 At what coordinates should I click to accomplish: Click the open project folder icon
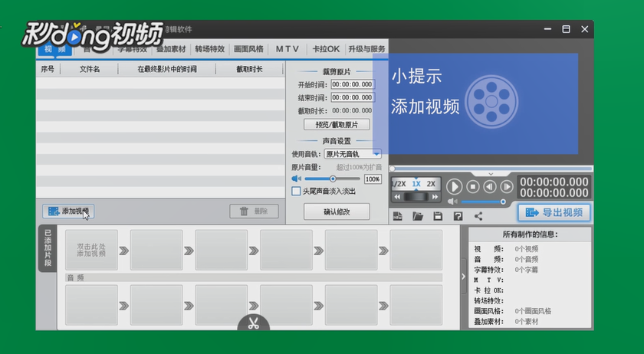[418, 216]
